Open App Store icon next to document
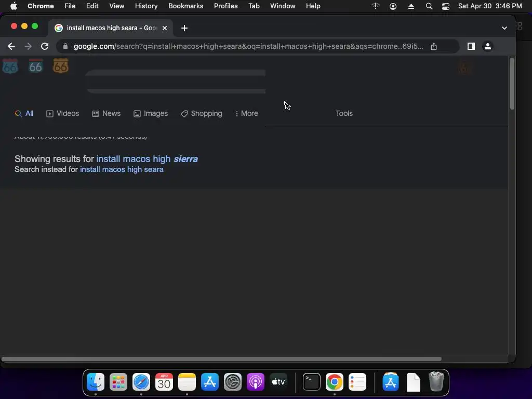 (x=391, y=382)
